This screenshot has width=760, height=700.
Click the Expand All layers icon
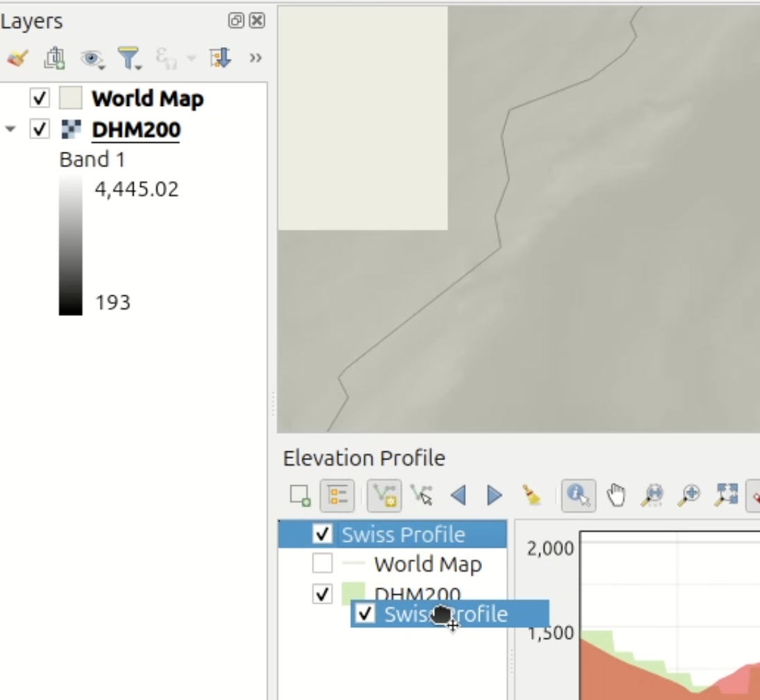(220, 58)
